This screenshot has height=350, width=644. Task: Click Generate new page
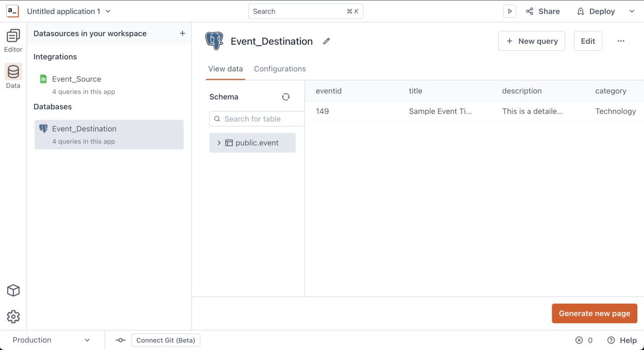(x=594, y=313)
